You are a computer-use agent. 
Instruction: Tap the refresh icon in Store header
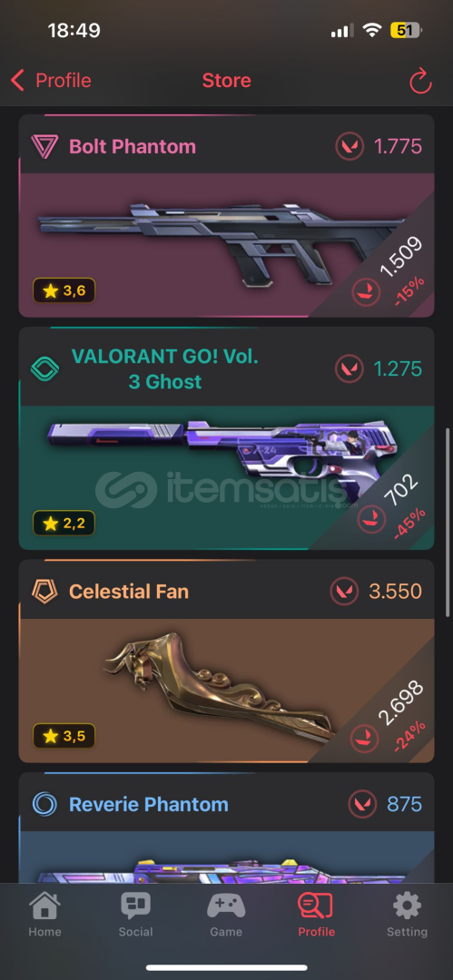[x=420, y=82]
